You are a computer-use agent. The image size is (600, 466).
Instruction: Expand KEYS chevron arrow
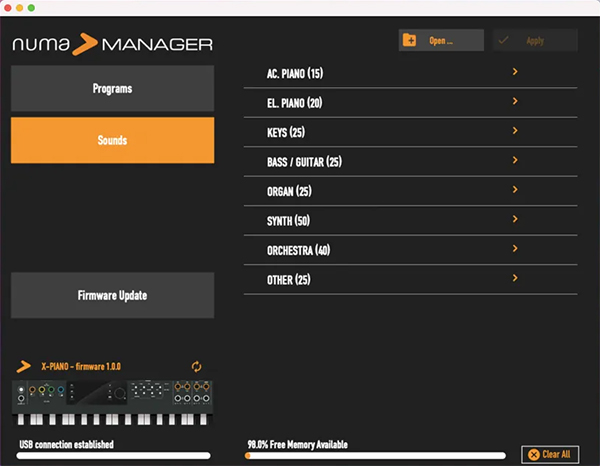coord(515,130)
